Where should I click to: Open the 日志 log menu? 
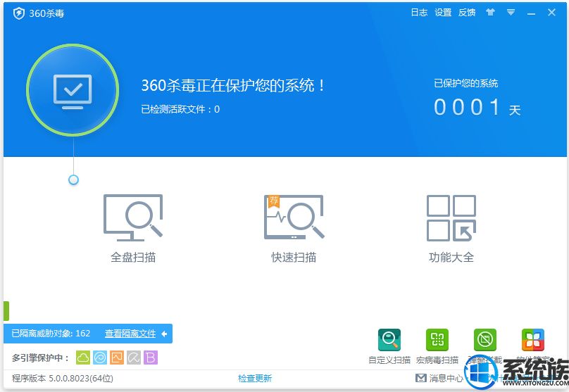pyautogui.click(x=419, y=13)
